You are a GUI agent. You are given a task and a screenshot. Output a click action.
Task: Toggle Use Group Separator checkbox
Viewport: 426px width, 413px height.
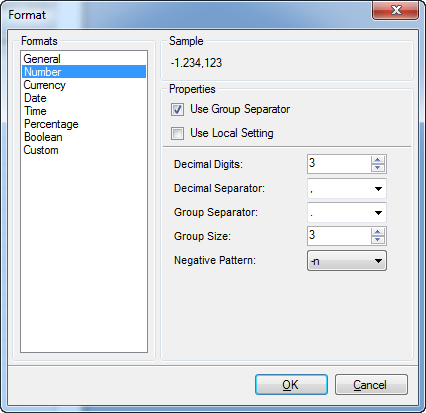coord(177,109)
